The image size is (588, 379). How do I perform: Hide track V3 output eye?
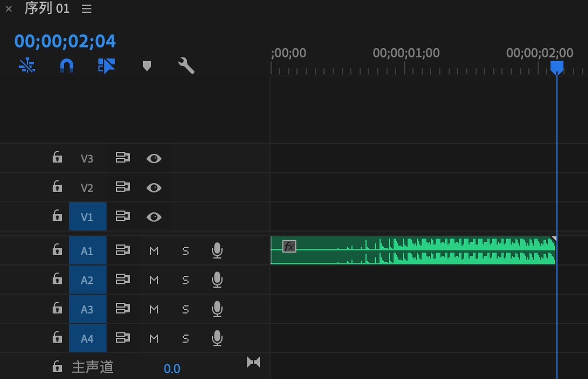click(x=154, y=158)
